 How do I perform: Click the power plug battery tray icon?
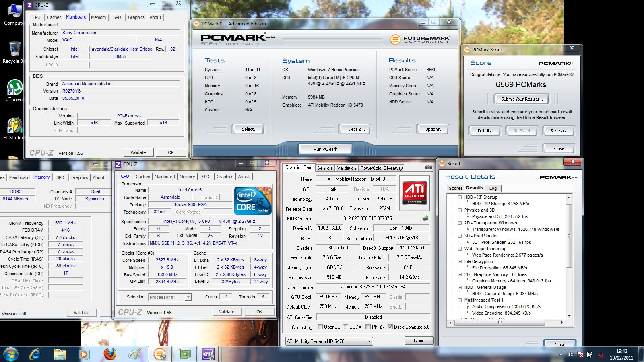tap(590, 354)
